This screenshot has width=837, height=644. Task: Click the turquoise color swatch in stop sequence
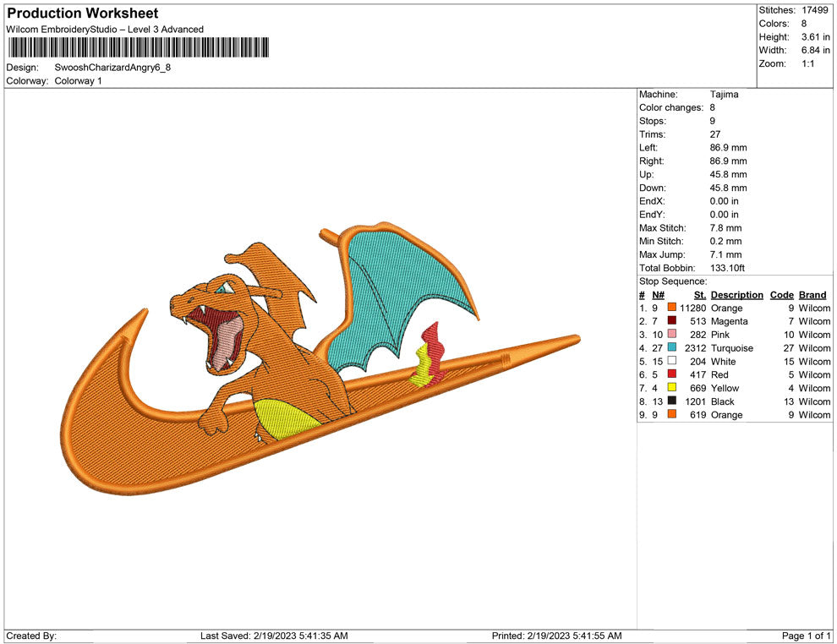click(x=671, y=348)
